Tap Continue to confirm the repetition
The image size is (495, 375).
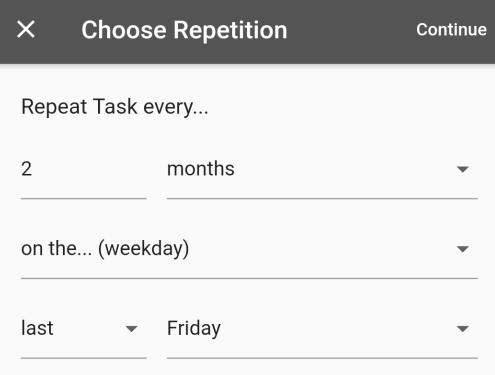[451, 30]
